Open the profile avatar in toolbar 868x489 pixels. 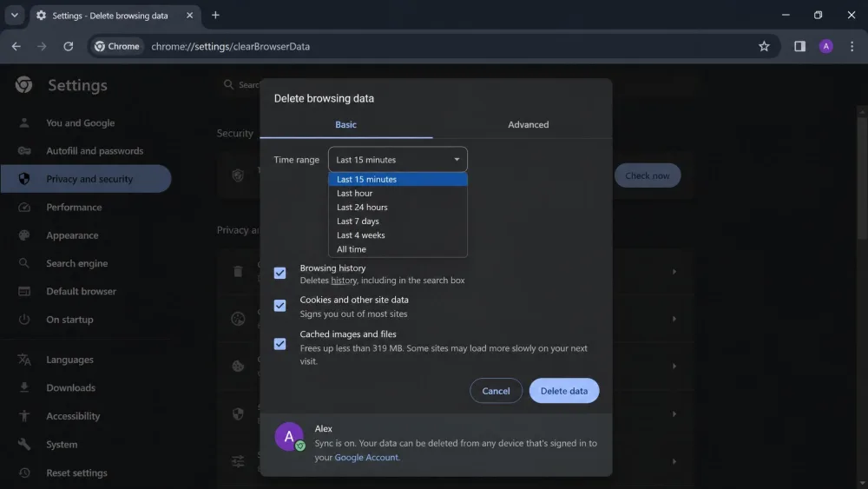[826, 47]
